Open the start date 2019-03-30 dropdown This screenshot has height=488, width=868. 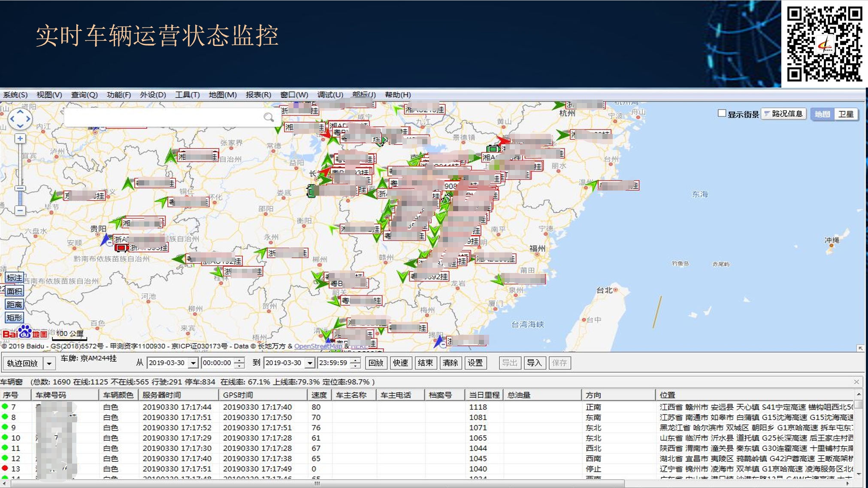[x=193, y=363]
